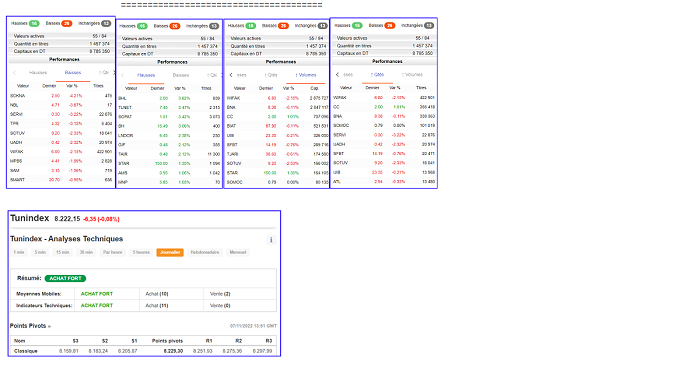Sort by Var % in the Hausses panel
This screenshot has width=700, height=367.
pos(179,88)
